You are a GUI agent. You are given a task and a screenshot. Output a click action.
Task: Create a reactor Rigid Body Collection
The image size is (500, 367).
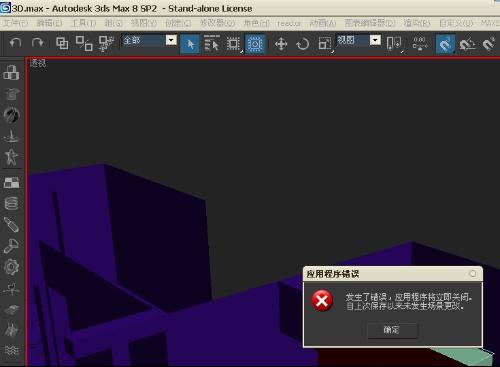pos(11,72)
